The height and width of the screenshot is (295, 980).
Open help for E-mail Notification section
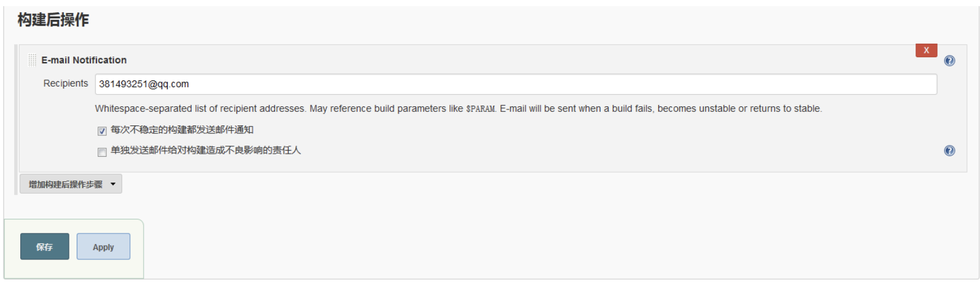(949, 60)
